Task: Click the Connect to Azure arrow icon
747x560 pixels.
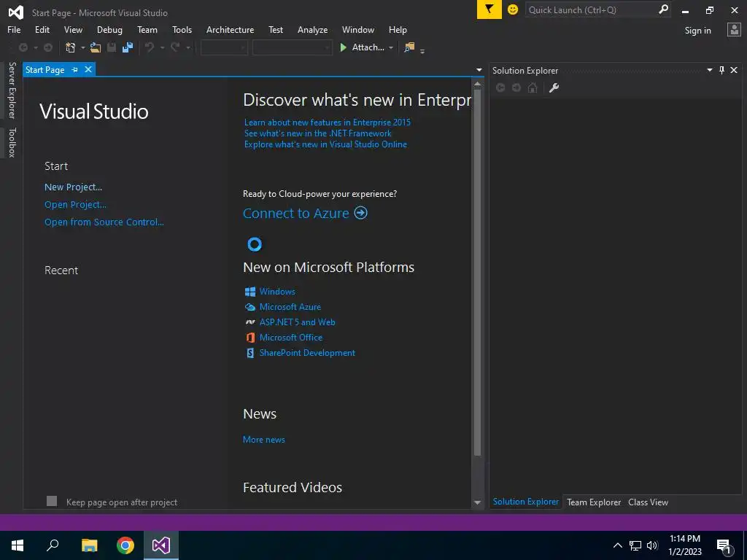Action: (360, 213)
